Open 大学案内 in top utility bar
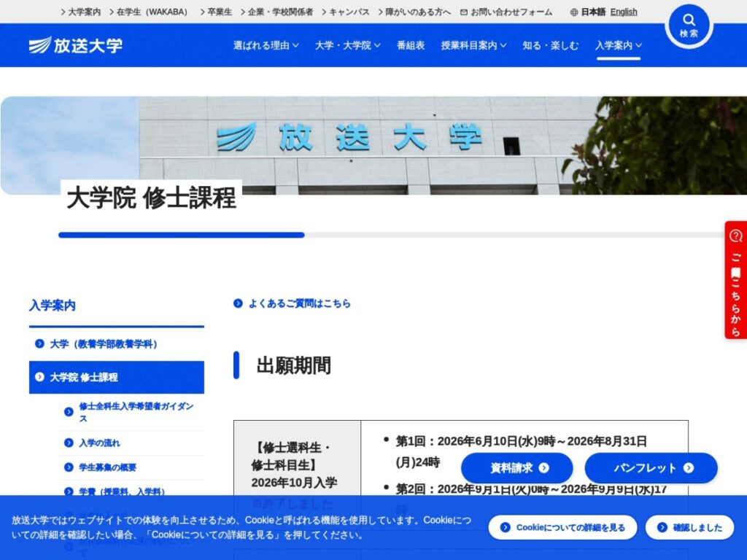Screen dimensions: 747x560 pyautogui.click(x=80, y=12)
